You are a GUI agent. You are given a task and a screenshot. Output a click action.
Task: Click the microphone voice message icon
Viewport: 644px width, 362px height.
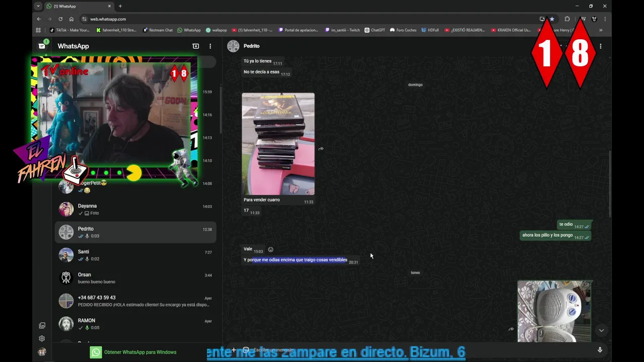[600, 350]
